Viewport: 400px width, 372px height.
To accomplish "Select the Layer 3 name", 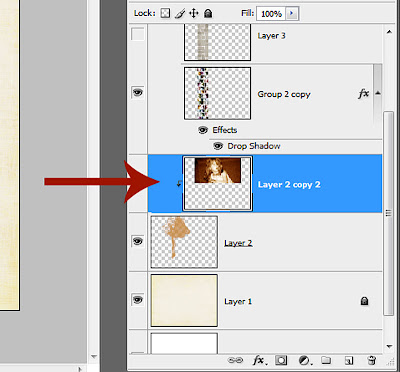I will coord(271,36).
